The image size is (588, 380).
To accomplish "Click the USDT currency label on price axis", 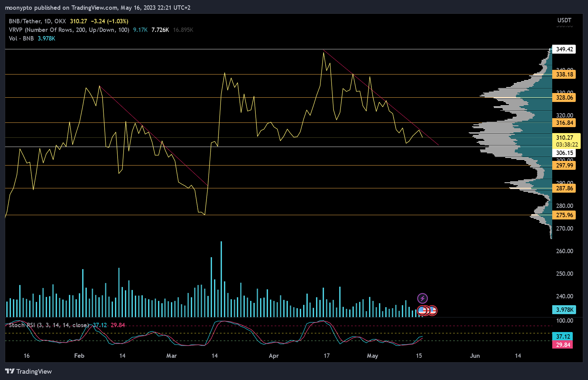I will 564,20.
